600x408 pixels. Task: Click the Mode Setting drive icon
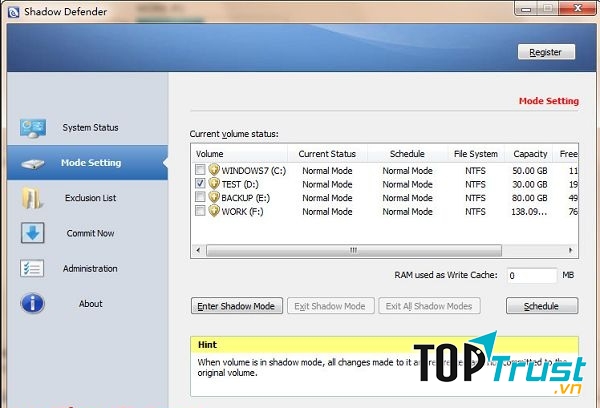32,163
